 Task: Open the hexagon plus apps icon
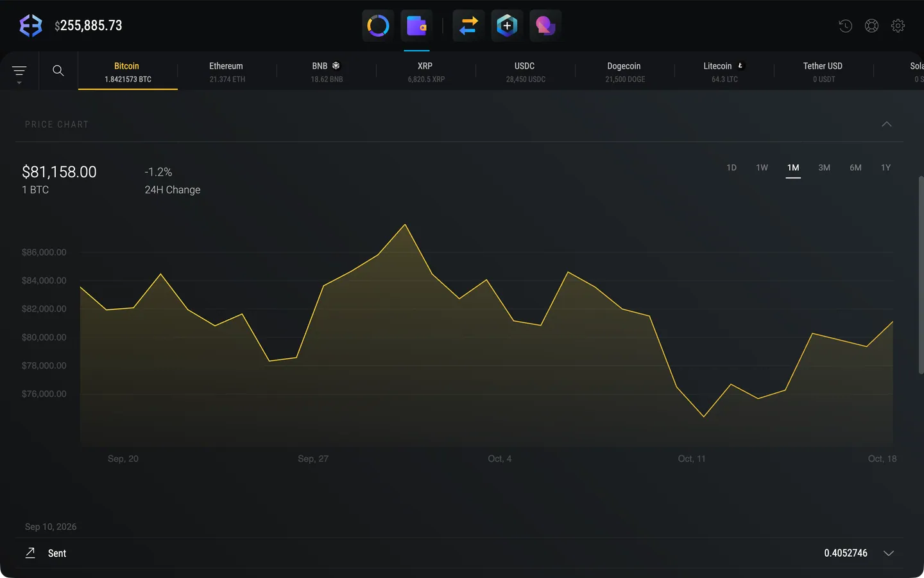coord(507,26)
